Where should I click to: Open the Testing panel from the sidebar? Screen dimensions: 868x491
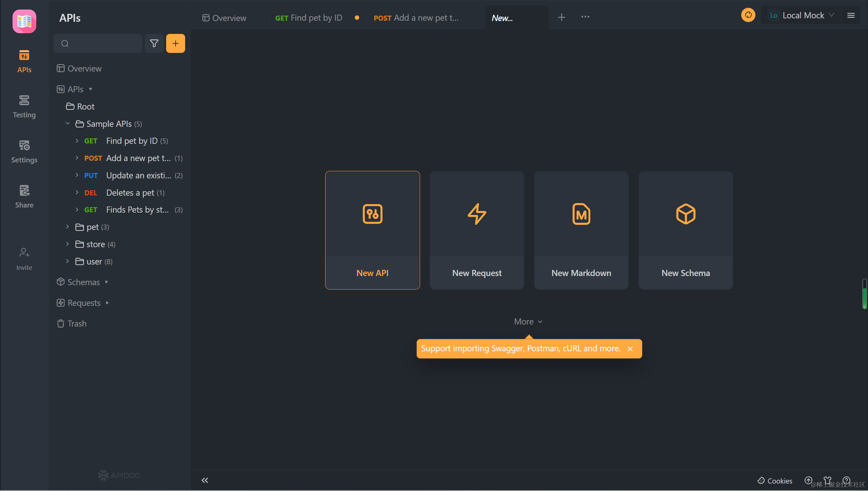pos(24,106)
